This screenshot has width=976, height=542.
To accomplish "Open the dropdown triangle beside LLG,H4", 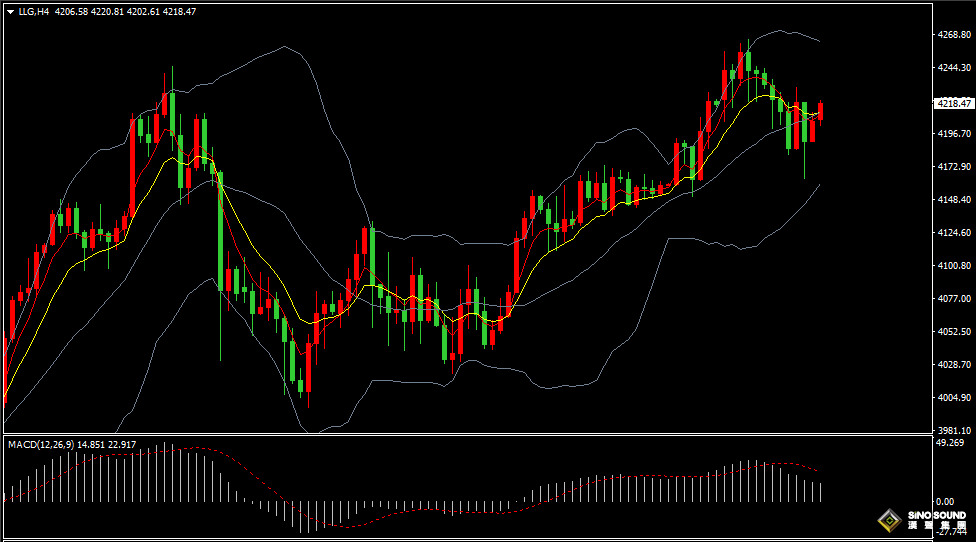I will point(10,11).
